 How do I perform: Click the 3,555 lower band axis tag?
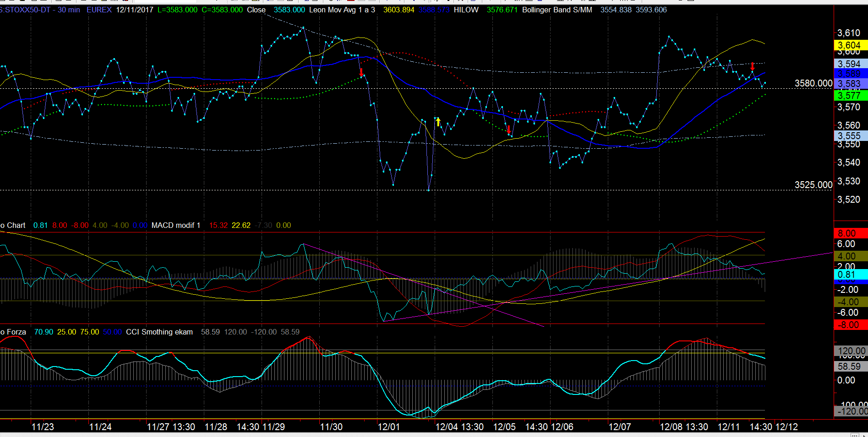(x=851, y=136)
